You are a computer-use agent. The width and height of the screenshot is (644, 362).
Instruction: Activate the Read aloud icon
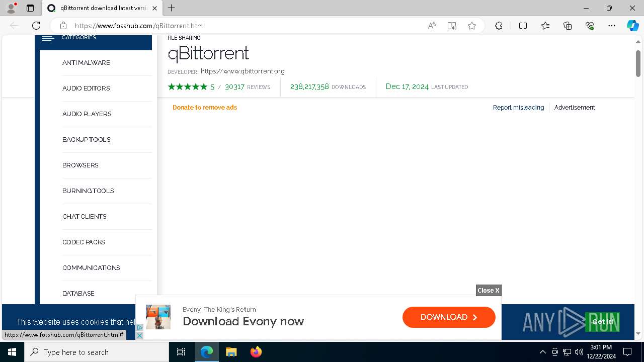tap(432, 26)
